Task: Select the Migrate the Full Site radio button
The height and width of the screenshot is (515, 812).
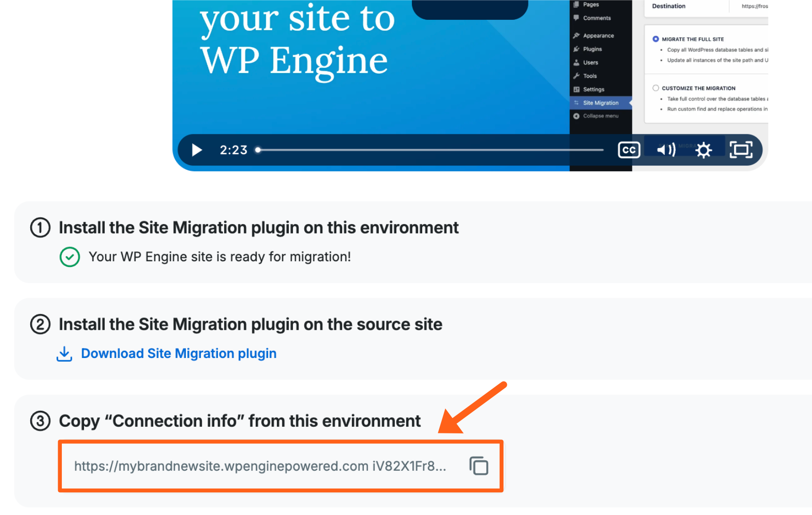Action: click(x=656, y=39)
